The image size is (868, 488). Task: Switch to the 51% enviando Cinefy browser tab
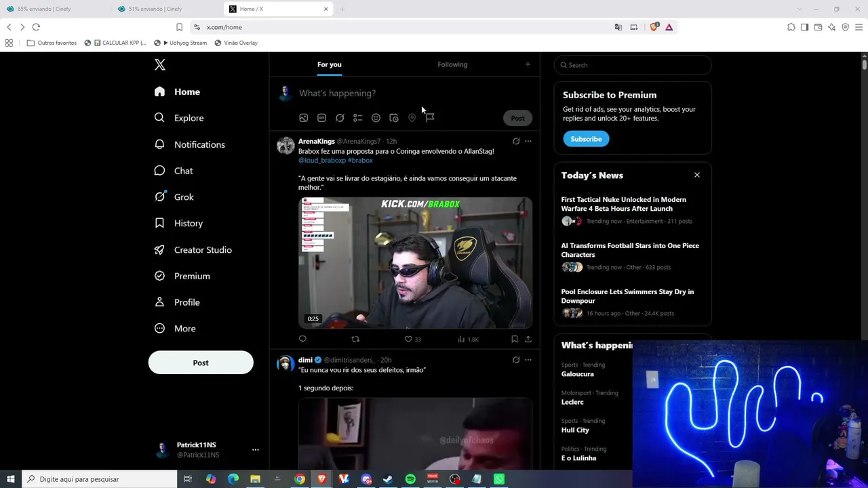point(167,9)
